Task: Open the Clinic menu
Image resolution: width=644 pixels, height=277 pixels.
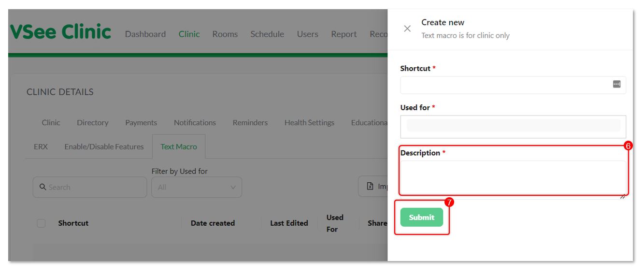Action: 189,34
